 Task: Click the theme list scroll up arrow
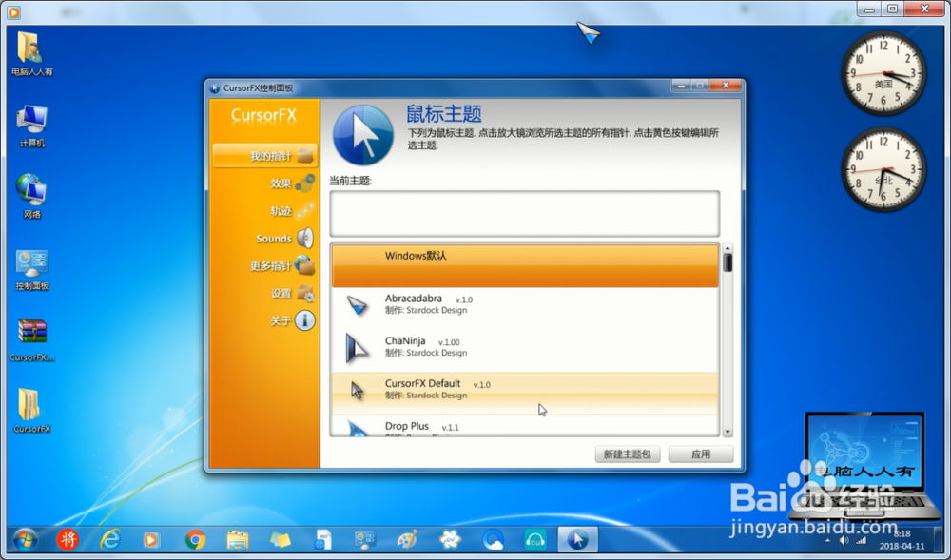coord(728,248)
